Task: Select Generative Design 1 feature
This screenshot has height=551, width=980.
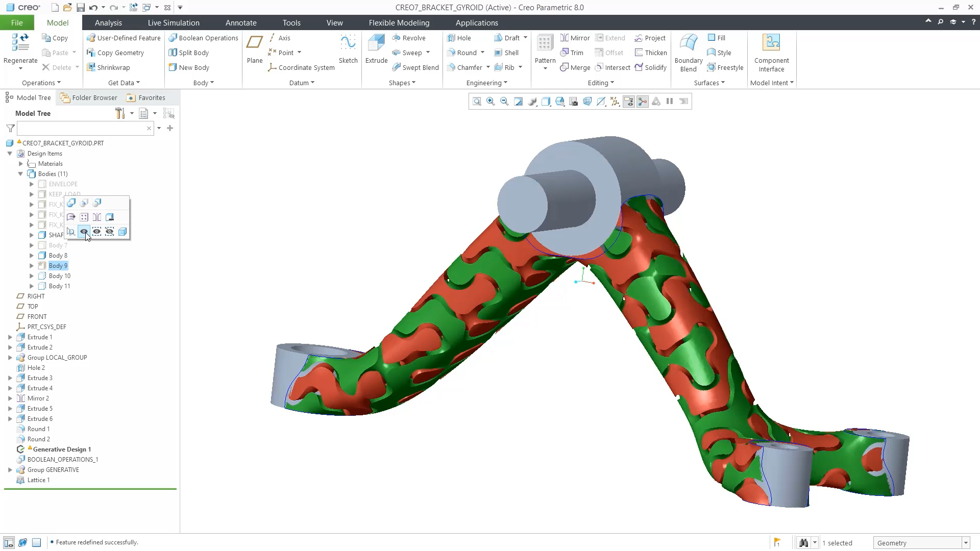Action: tap(62, 449)
